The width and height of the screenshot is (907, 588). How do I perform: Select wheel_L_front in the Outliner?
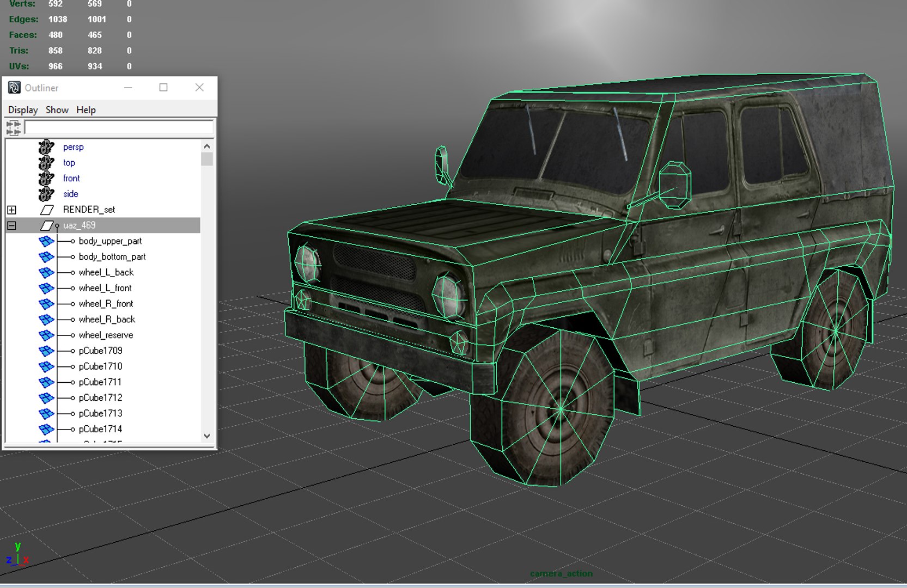(x=105, y=288)
